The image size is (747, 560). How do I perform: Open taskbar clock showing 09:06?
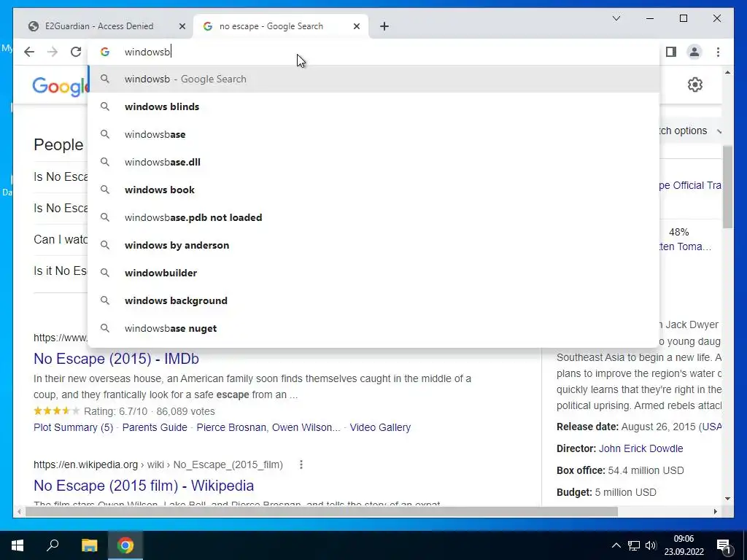coord(684,545)
